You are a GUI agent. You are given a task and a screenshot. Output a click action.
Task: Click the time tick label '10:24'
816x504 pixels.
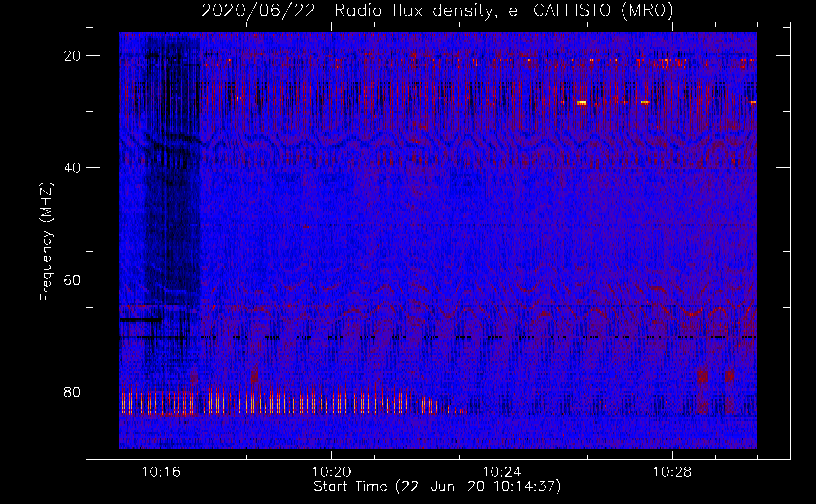coord(502,472)
